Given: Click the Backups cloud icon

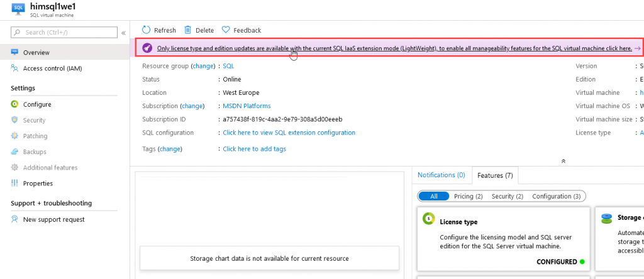Looking at the screenshot, I should point(15,151).
